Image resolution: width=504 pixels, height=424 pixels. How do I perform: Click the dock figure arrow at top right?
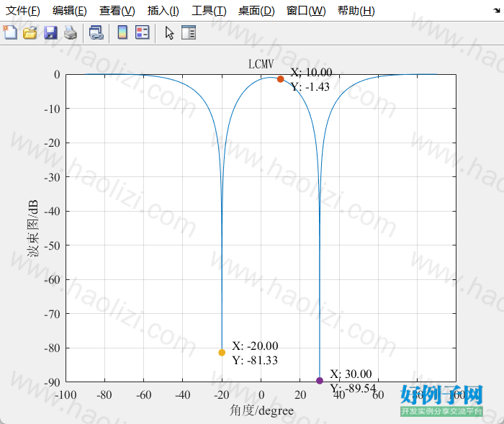pyautogui.click(x=497, y=11)
